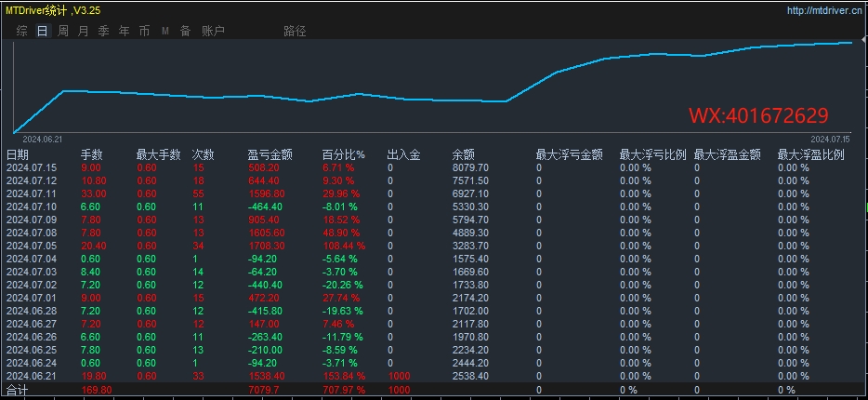
Task: Open the 账户 account tab
Action: click(x=213, y=31)
